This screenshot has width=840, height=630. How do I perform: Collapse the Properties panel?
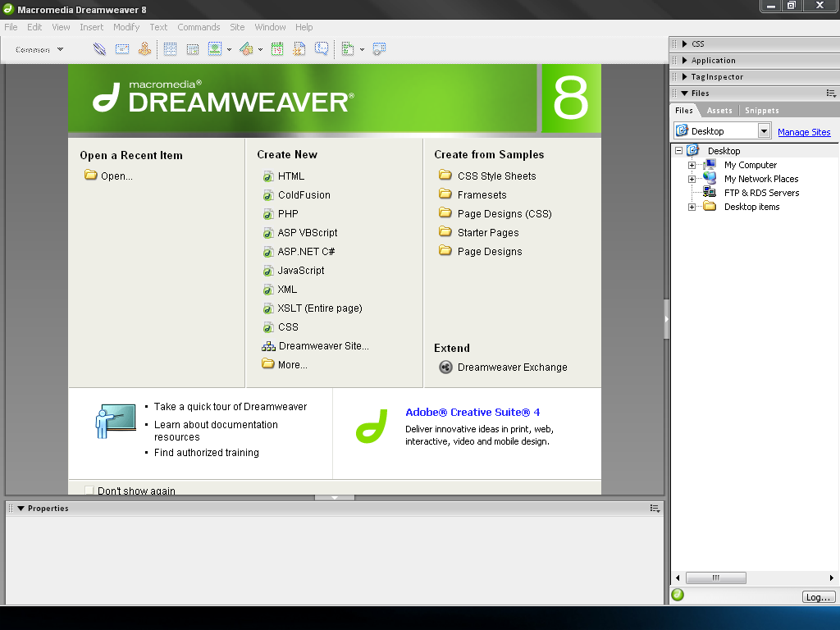21,509
